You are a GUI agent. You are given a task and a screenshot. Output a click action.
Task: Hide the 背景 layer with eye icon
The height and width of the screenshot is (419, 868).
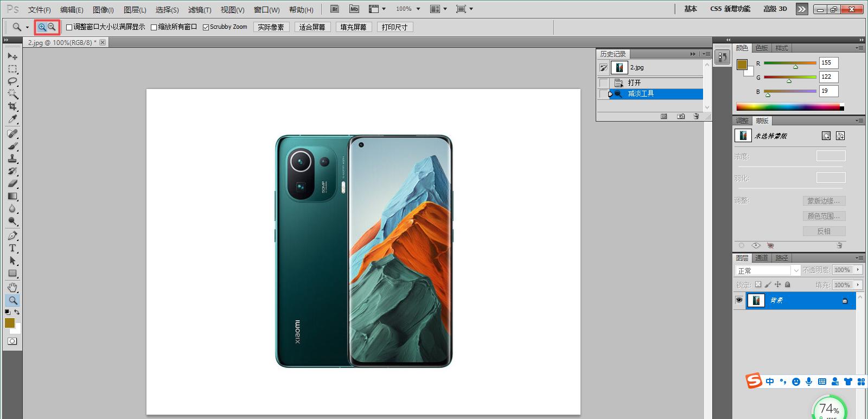(739, 300)
